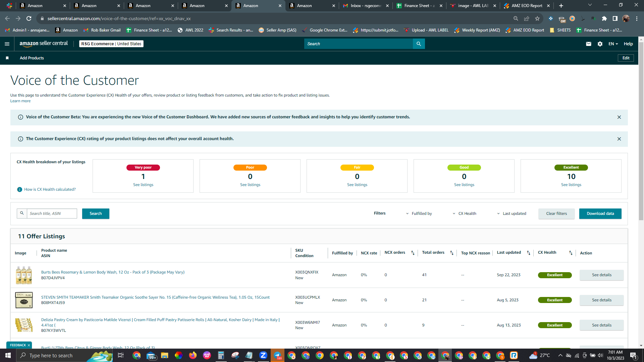Open See listings under Very poor

point(143,185)
